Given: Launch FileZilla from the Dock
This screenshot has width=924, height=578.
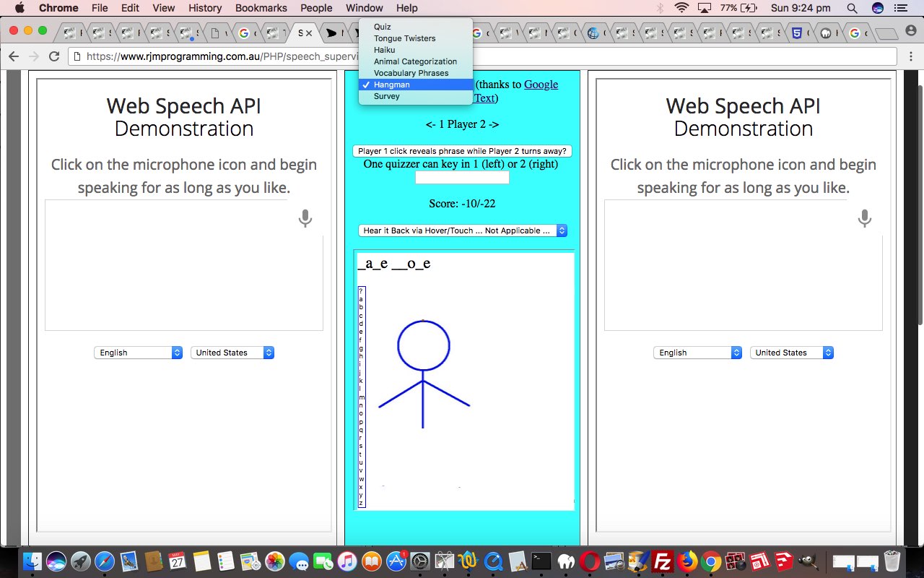Looking at the screenshot, I should point(661,560).
